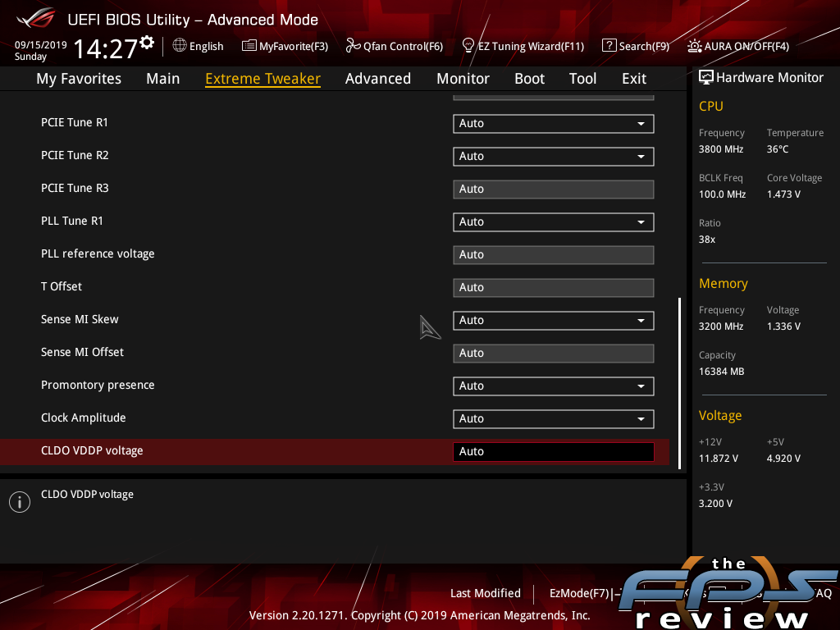Click T Offset value field
The width and height of the screenshot is (840, 630).
click(554, 288)
